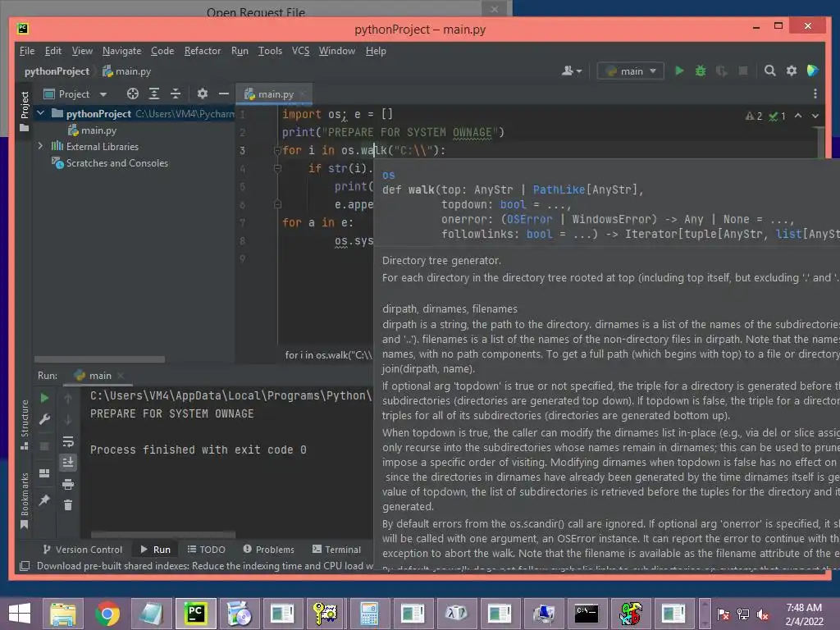Screen dimensions: 840x630
Task: Fold the for loop at line 3
Action: tap(277, 151)
